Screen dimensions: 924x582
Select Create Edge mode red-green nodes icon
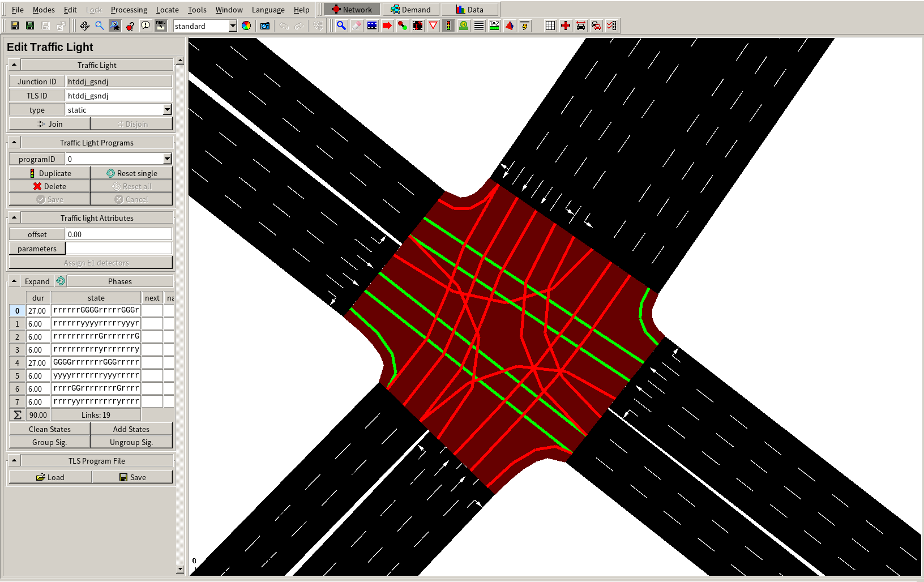(x=403, y=25)
